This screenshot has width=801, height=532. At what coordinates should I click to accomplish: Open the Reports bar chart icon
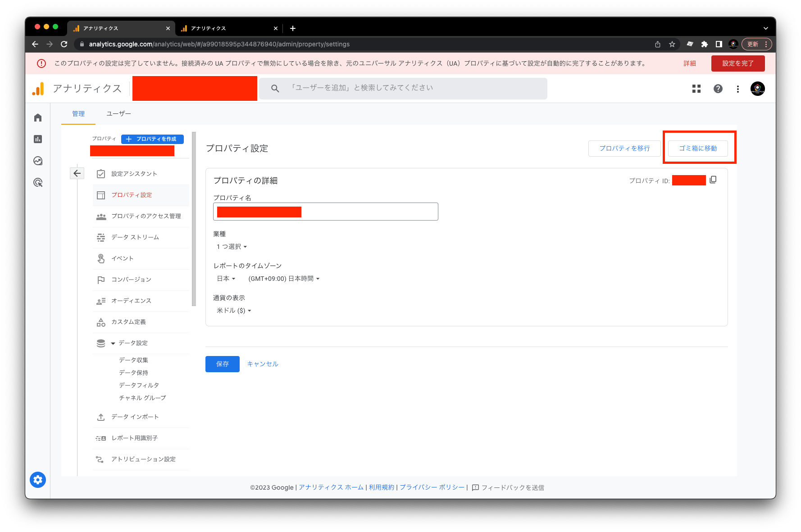tap(38, 139)
